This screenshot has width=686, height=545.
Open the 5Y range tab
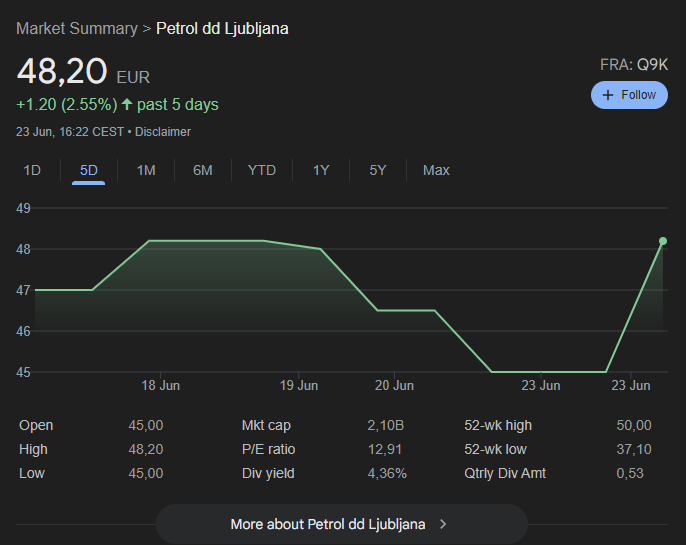coord(378,170)
